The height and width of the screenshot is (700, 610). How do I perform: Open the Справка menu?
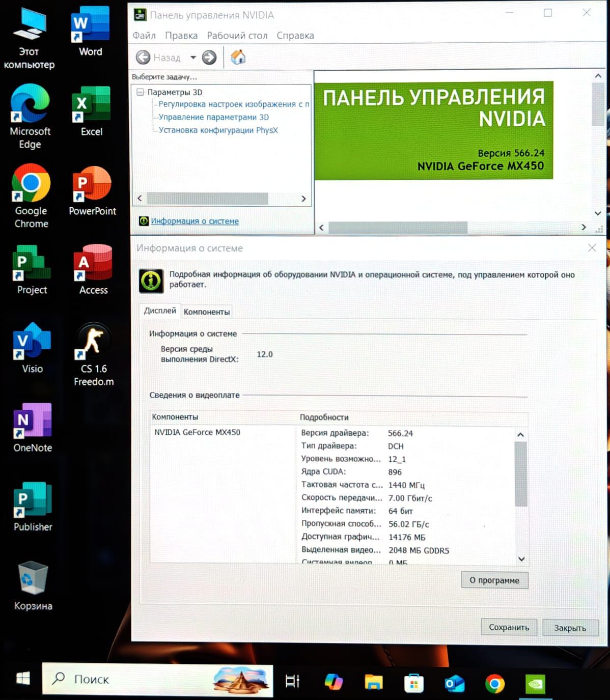tap(295, 36)
